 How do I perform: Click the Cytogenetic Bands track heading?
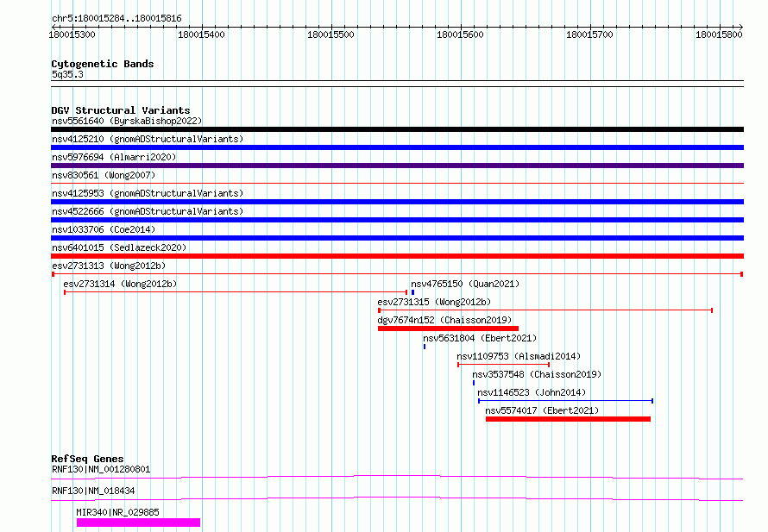[x=103, y=64]
